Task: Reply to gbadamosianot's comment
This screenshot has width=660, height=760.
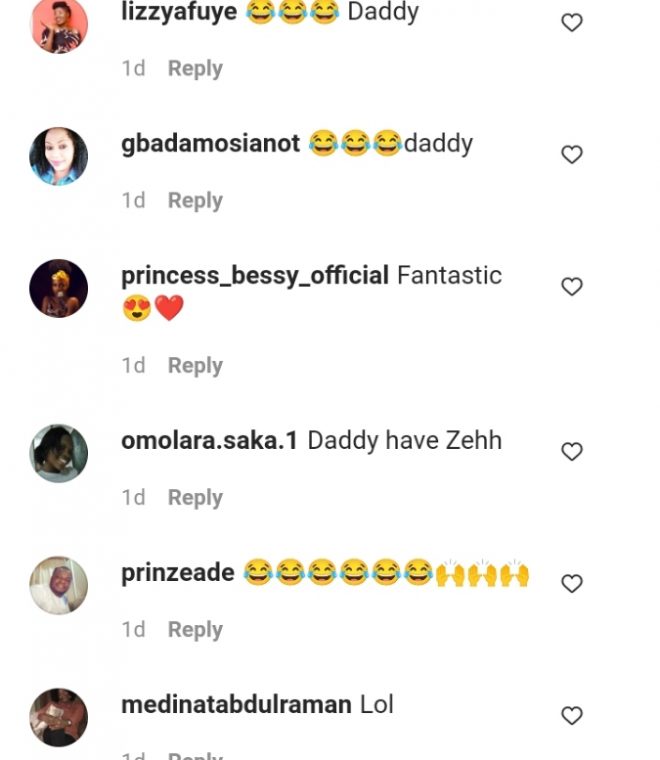Action: click(x=195, y=201)
